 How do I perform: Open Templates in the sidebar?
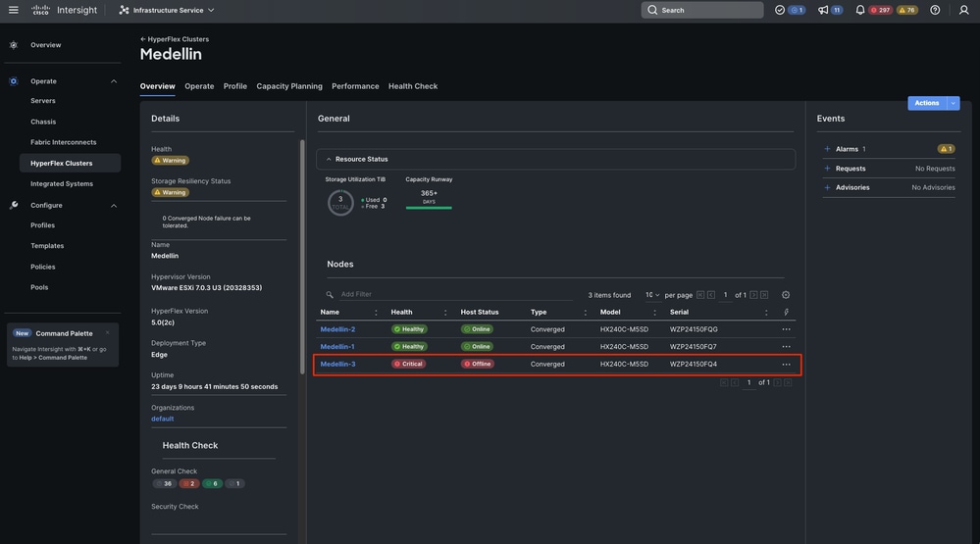47,246
